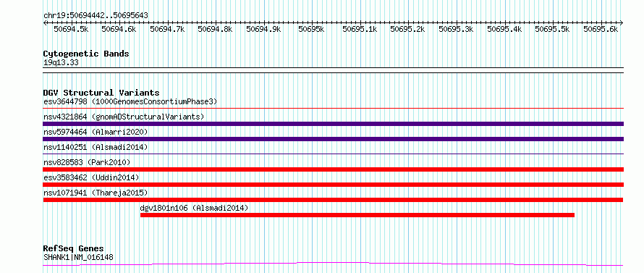Click the 50695.2k ruler tick label
This screenshot has width=644, height=273.
point(408,29)
